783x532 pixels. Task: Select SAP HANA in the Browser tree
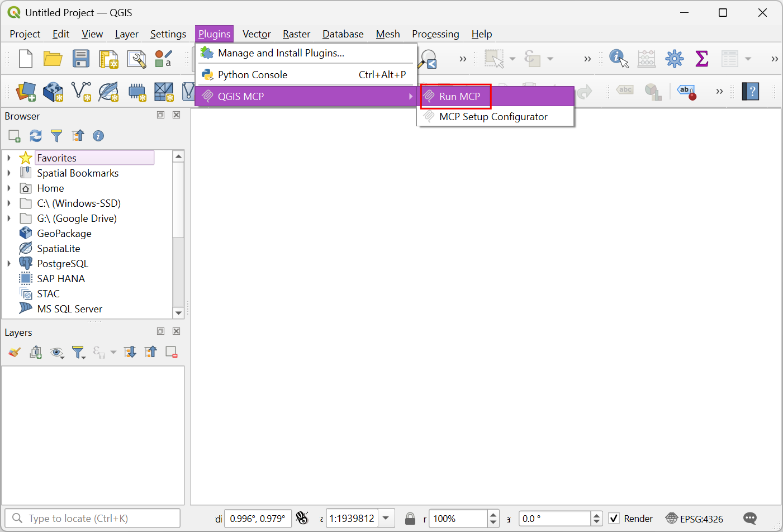point(61,279)
